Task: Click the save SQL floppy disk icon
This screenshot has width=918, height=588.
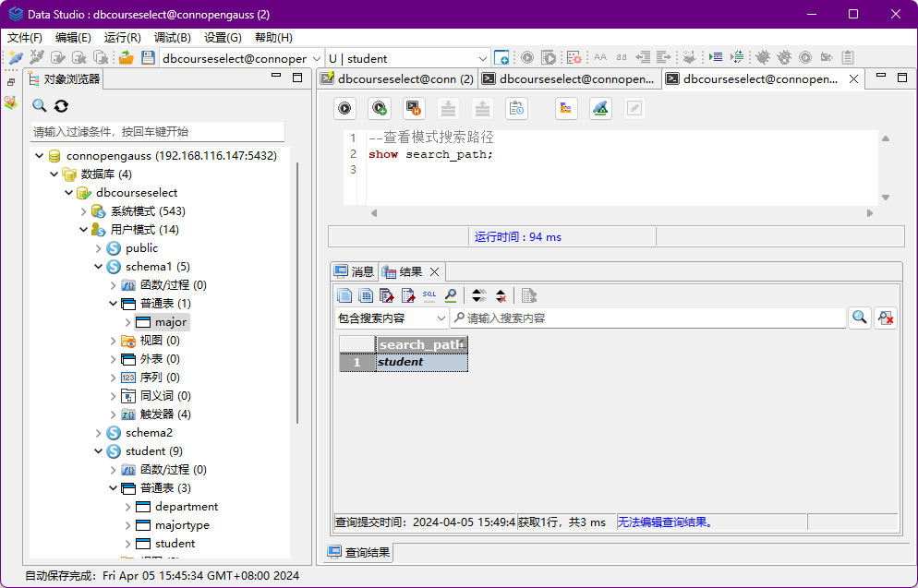Action: (148, 57)
